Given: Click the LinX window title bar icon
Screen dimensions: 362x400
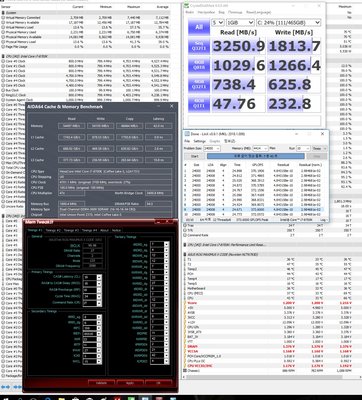Looking at the screenshot, I should coord(187,134).
